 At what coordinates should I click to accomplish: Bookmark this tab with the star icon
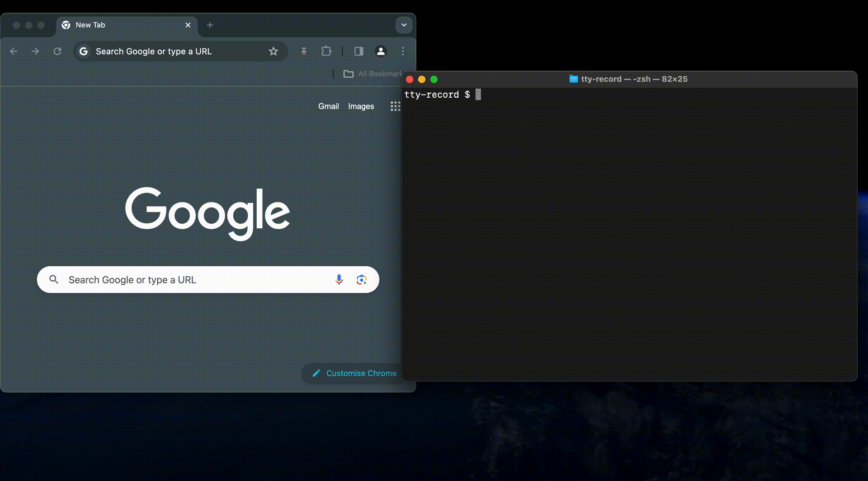(274, 52)
